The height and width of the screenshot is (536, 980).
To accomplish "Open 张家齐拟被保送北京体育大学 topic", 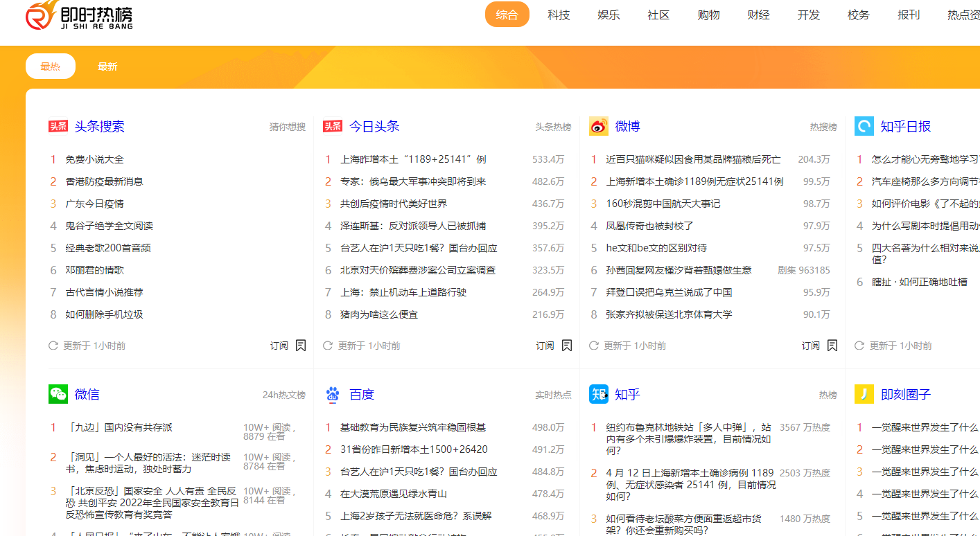I will coord(670,314).
